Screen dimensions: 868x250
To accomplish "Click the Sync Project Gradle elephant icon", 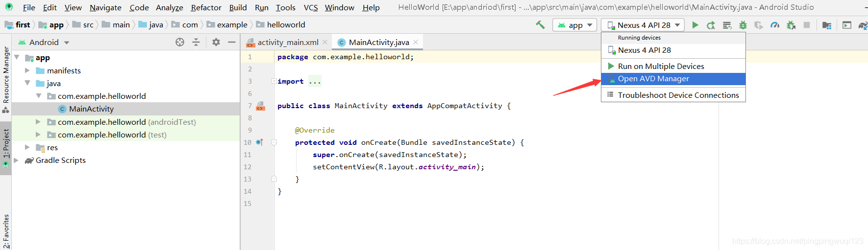I will [x=863, y=25].
